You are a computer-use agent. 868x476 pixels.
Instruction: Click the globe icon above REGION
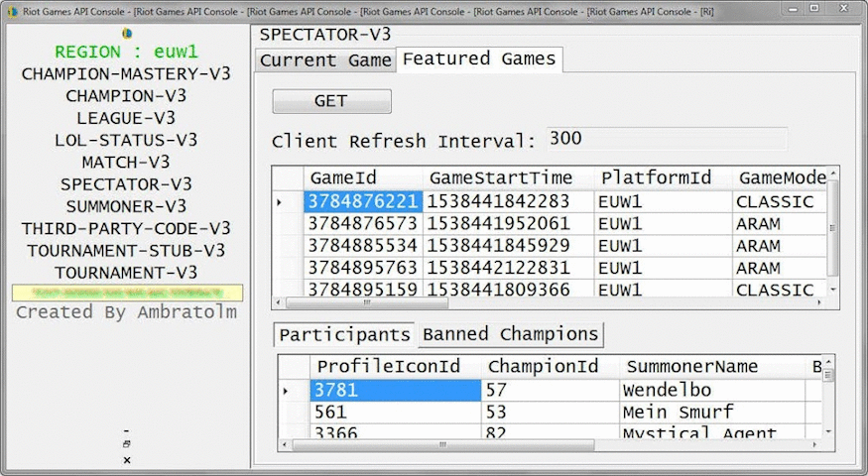pyautogui.click(x=126, y=33)
